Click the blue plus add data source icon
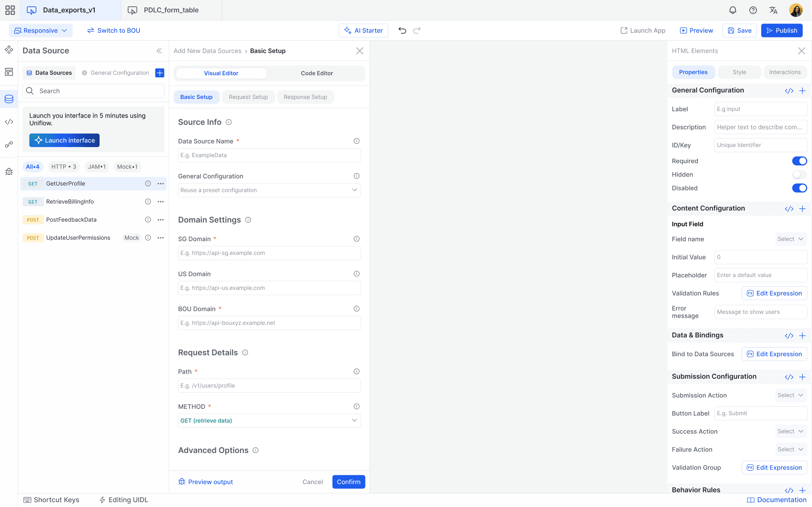This screenshot has height=507, width=812. point(160,73)
